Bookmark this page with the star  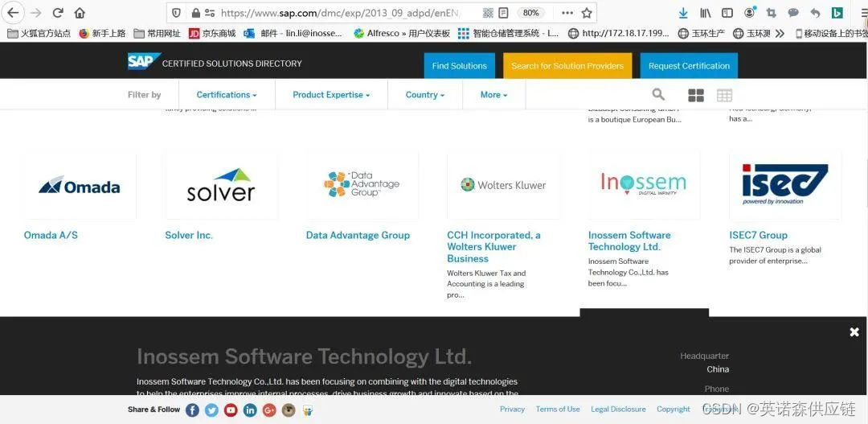click(587, 13)
